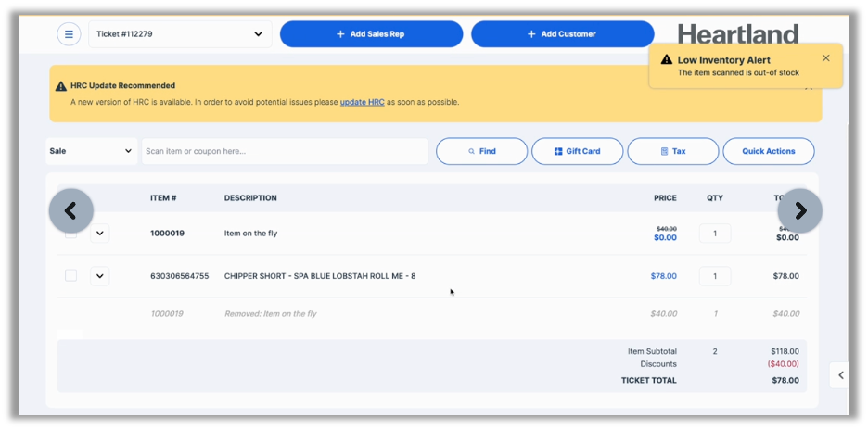Screen dimensions: 868x430
Task: Check the box for CHIPPER SHORT item
Action: (71, 276)
